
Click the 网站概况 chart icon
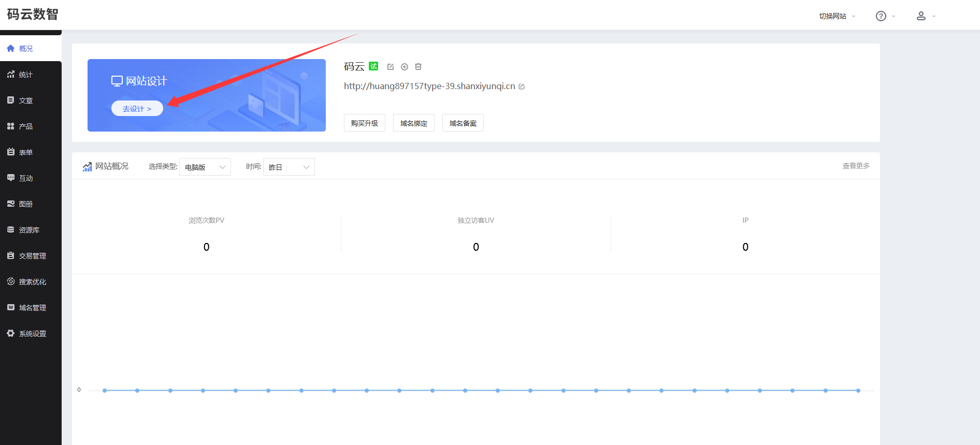87,167
